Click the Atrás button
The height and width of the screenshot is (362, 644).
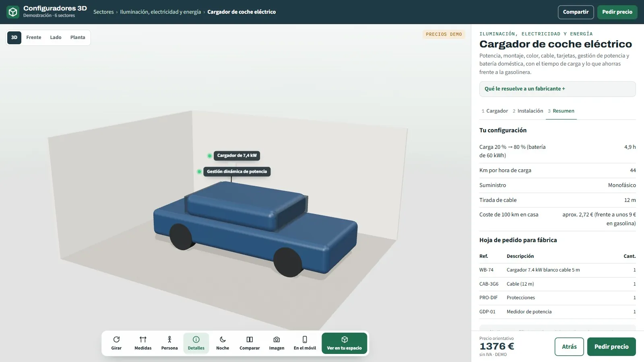click(569, 347)
